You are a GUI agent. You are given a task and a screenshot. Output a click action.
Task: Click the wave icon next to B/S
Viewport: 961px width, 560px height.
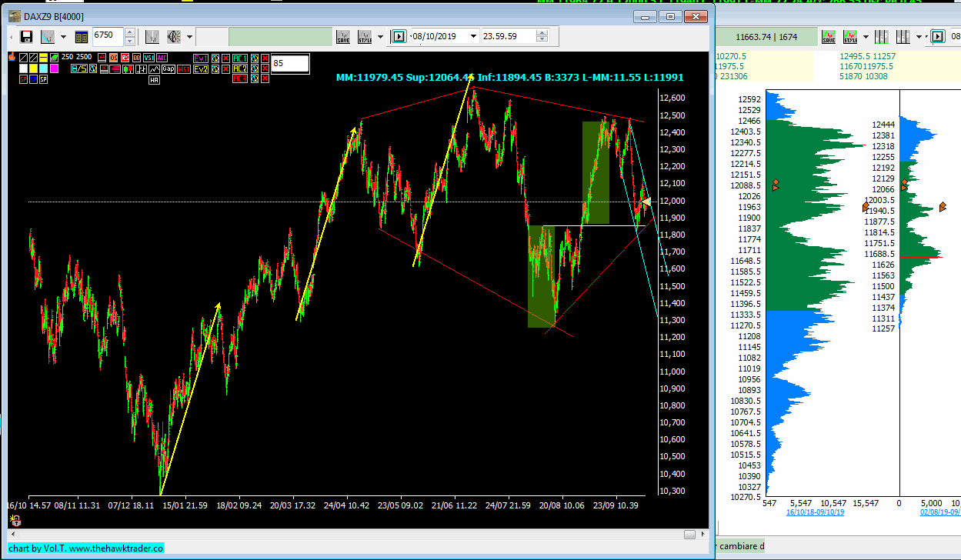(x=93, y=68)
